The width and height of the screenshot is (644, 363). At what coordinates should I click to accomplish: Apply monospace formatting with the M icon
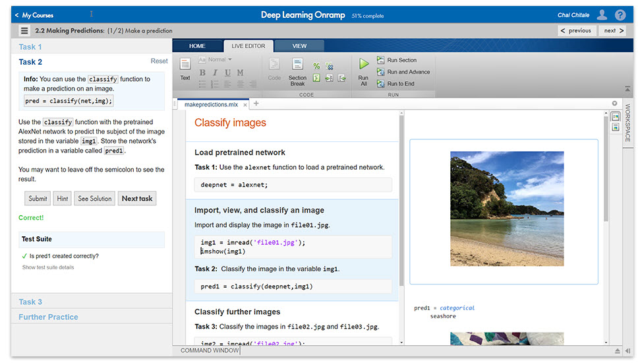coord(241,73)
